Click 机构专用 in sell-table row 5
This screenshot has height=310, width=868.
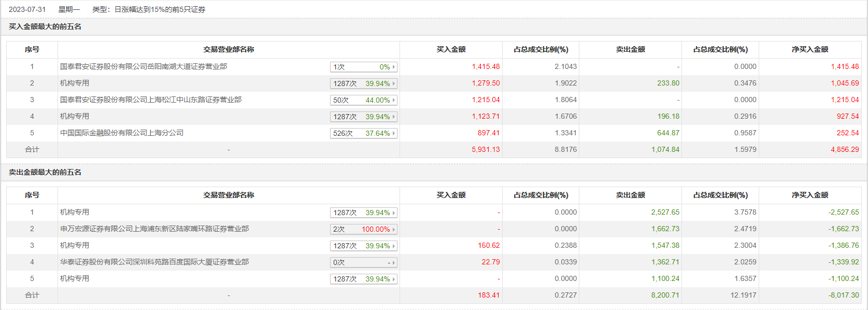coord(75,278)
